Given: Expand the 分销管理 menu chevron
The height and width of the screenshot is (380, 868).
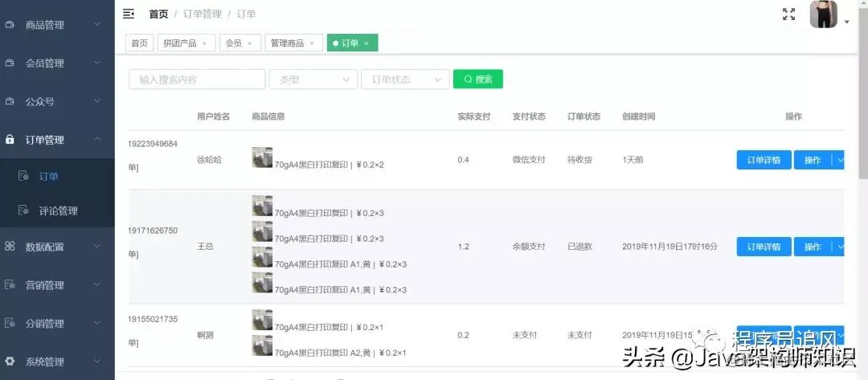Looking at the screenshot, I should [x=97, y=322].
